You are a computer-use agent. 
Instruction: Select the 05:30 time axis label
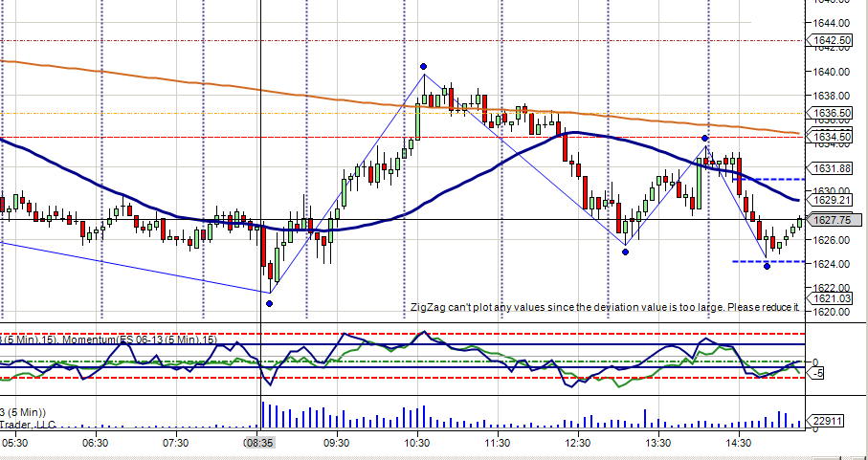coord(13,443)
